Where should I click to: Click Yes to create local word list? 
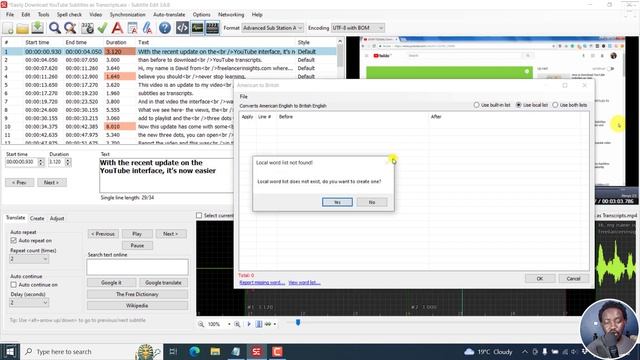[x=337, y=202]
